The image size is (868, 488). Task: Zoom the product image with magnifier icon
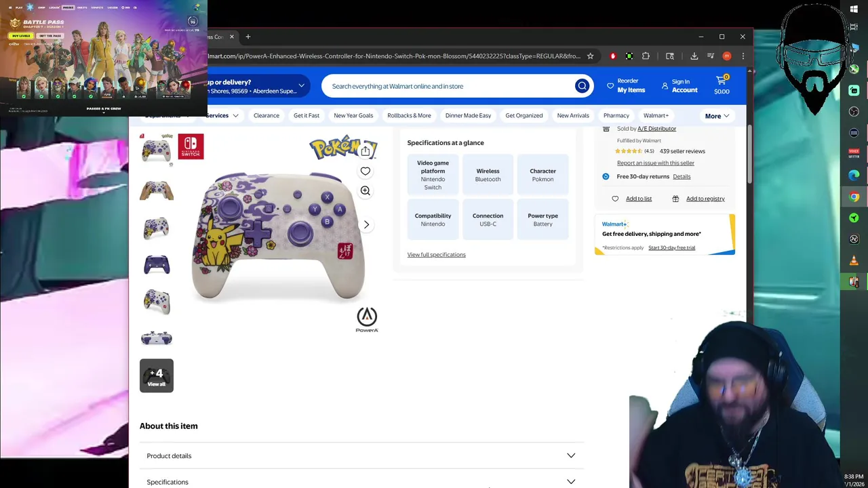point(366,191)
